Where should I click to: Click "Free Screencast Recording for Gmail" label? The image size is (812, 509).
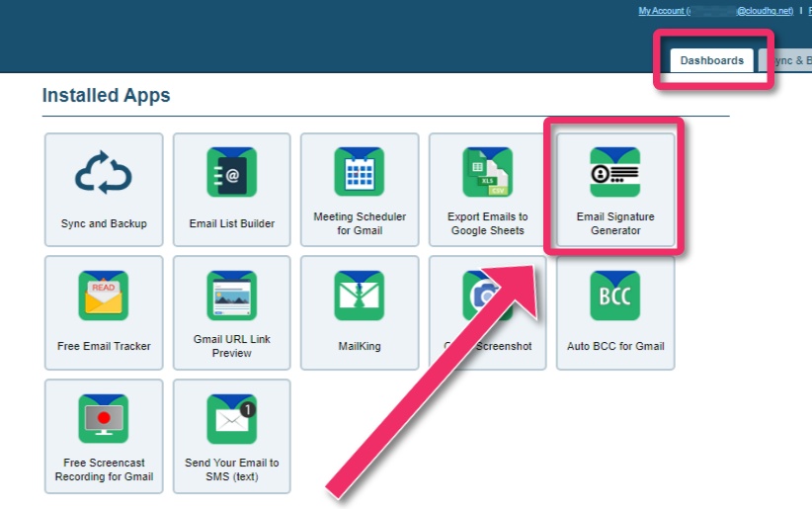(x=104, y=469)
